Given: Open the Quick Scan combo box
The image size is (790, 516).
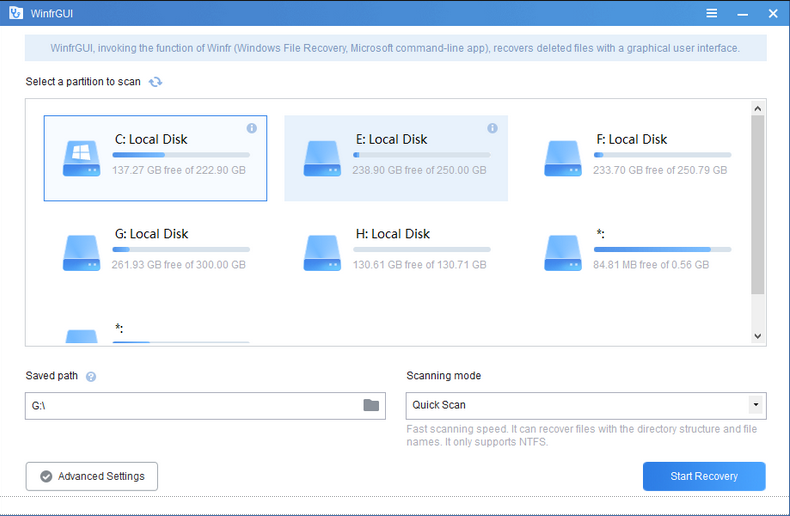Looking at the screenshot, I should pyautogui.click(x=586, y=406).
